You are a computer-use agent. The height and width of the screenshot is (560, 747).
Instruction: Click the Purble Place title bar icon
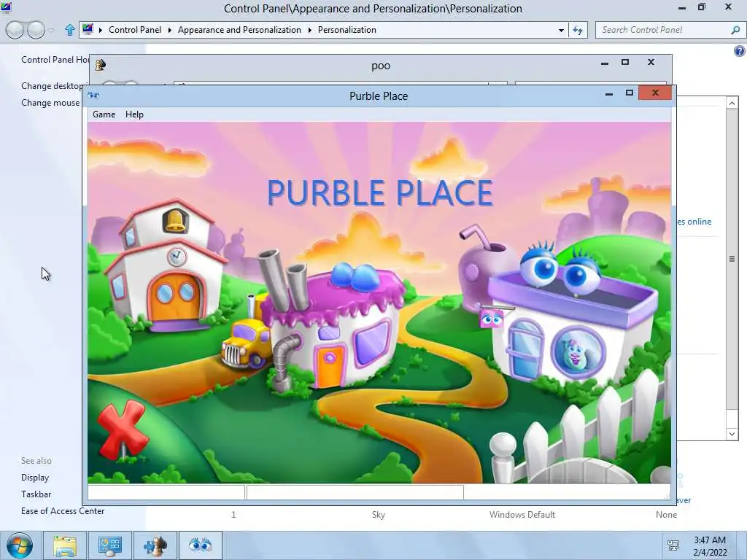pyautogui.click(x=93, y=96)
